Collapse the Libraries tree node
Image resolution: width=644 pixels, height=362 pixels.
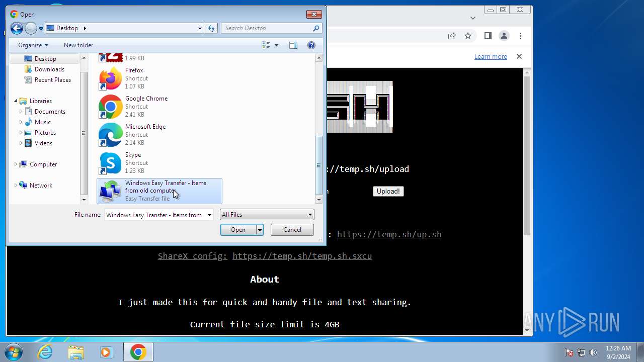(x=16, y=101)
